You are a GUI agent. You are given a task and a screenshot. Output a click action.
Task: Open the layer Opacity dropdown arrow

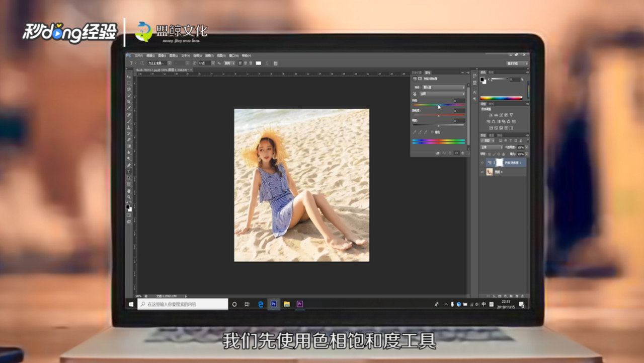pos(527,147)
